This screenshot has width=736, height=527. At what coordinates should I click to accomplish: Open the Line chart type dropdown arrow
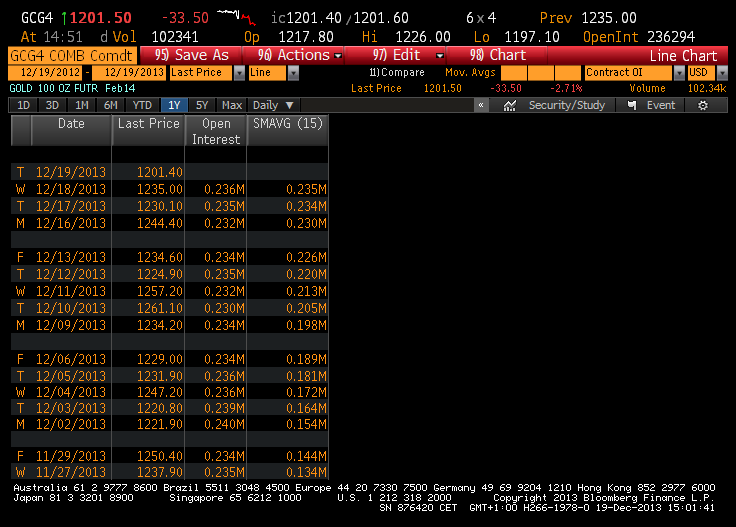point(293,73)
